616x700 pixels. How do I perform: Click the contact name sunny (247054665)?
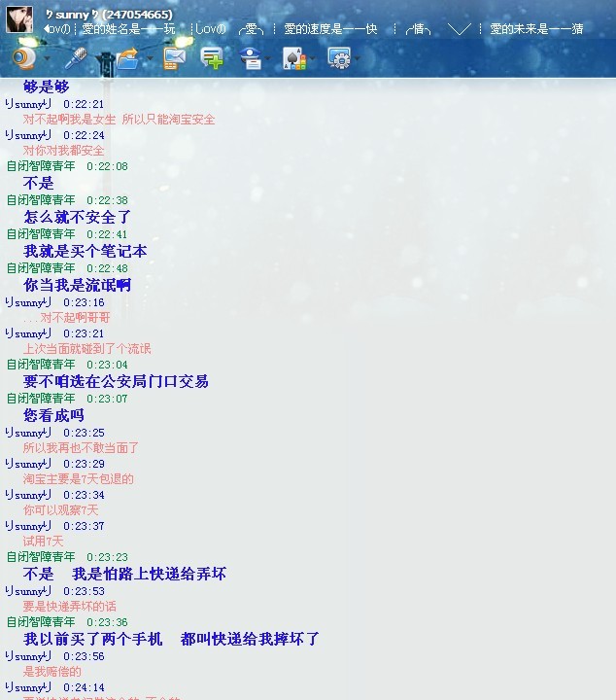click(108, 15)
